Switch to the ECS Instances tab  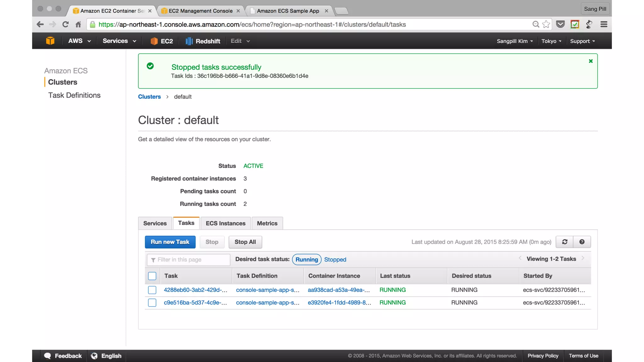225,223
